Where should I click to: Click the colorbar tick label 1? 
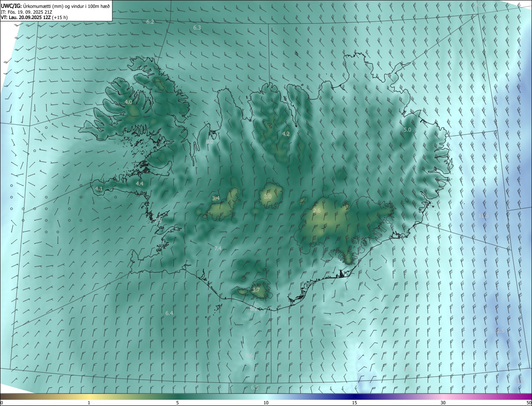[x=89, y=403]
